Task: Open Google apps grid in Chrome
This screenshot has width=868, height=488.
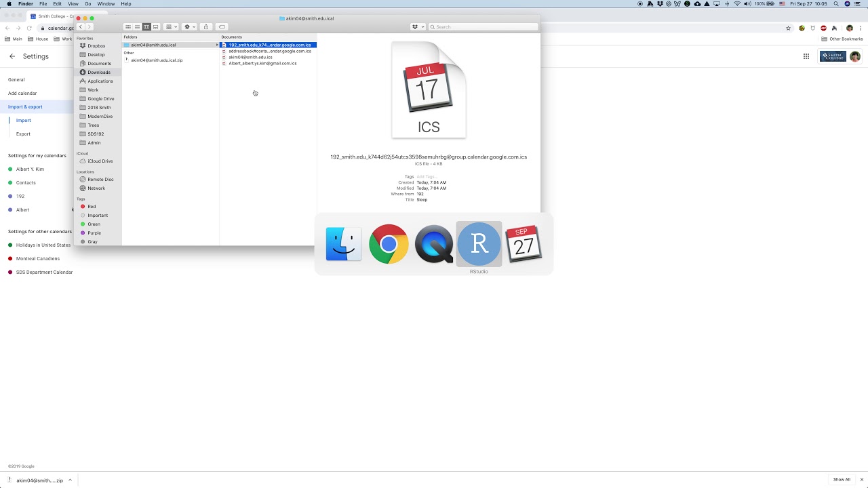Action: tap(806, 56)
